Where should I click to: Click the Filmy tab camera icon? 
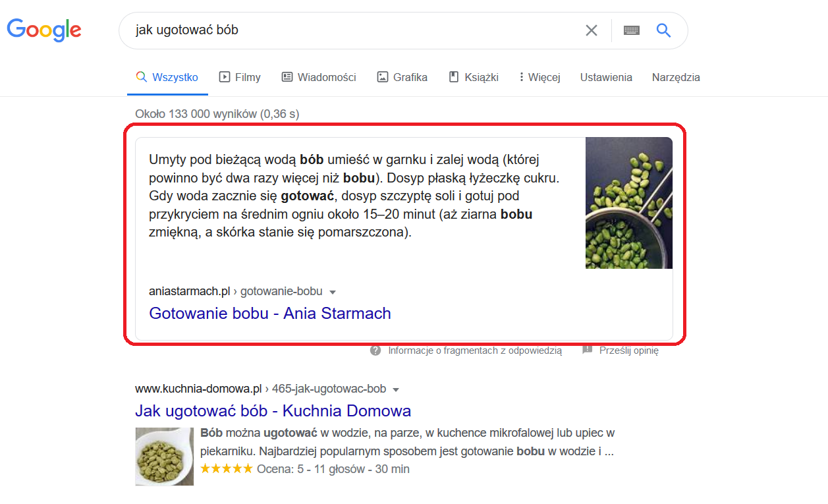(x=223, y=77)
